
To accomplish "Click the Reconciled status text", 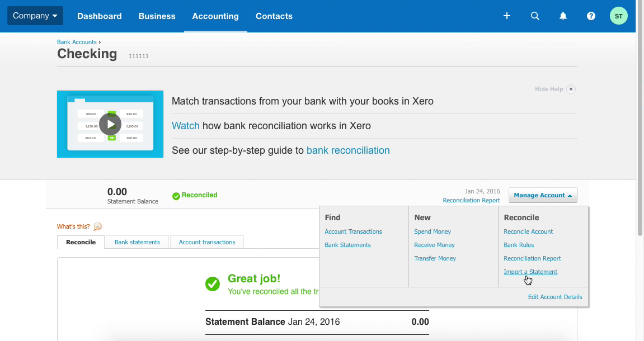I will [x=199, y=195].
